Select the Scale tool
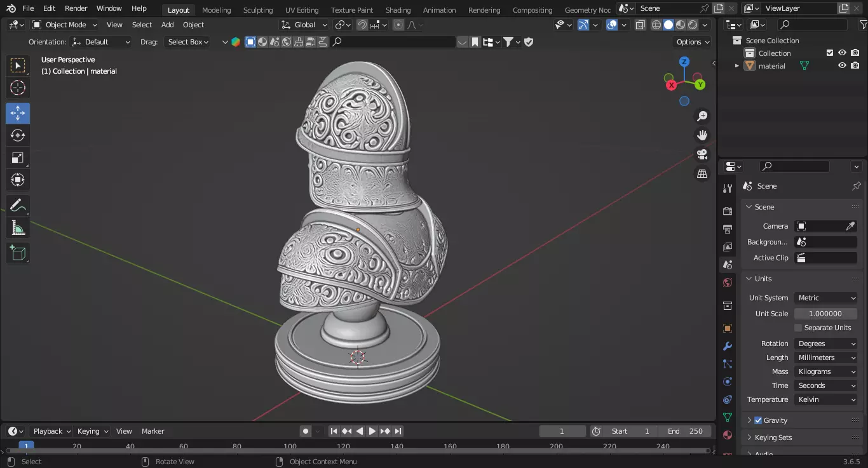Viewport: 868px width, 468px height. point(18,157)
